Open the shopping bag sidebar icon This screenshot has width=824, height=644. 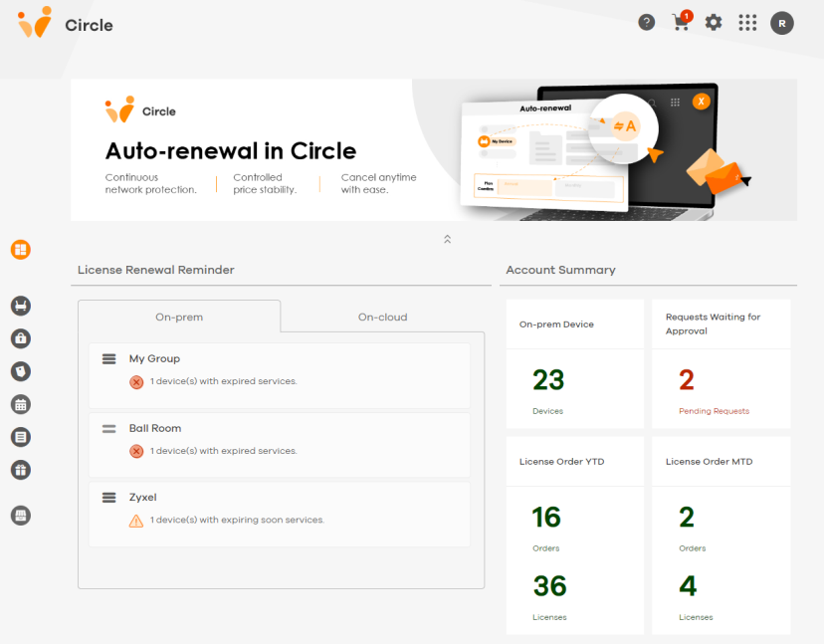click(x=21, y=338)
